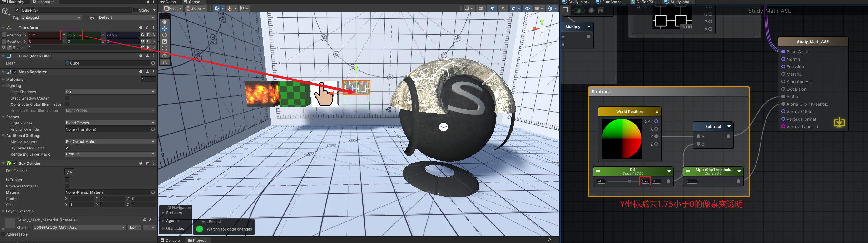Image resolution: width=868 pixels, height=243 pixels.
Task: Toggle the Static checkbox
Action: [136, 10]
